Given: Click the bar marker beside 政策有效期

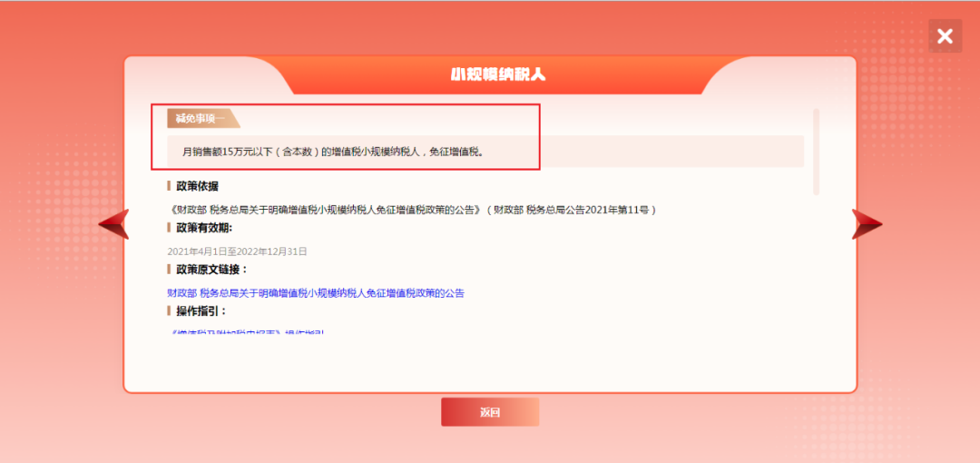Looking at the screenshot, I should [169, 228].
